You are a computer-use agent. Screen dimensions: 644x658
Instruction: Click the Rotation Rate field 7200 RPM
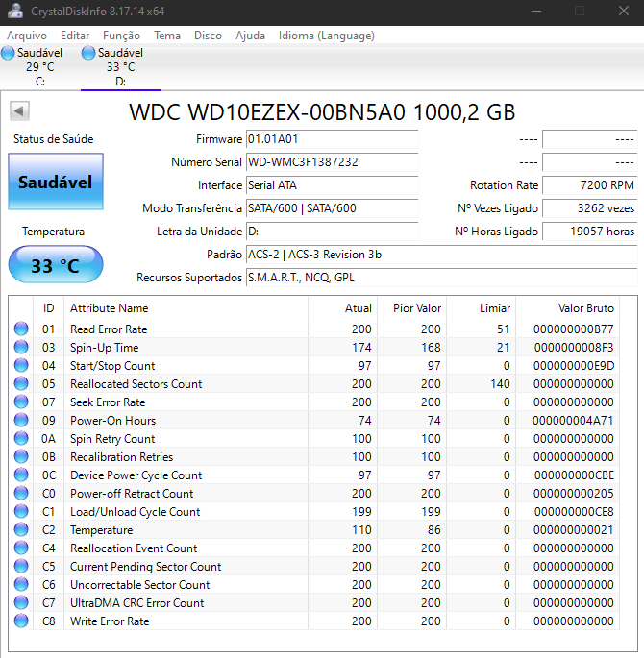tap(589, 185)
